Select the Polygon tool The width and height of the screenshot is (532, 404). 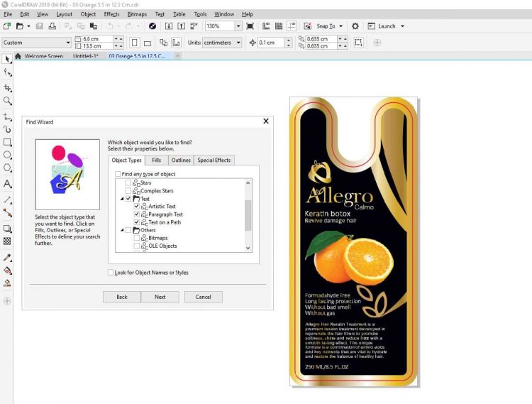click(7, 168)
